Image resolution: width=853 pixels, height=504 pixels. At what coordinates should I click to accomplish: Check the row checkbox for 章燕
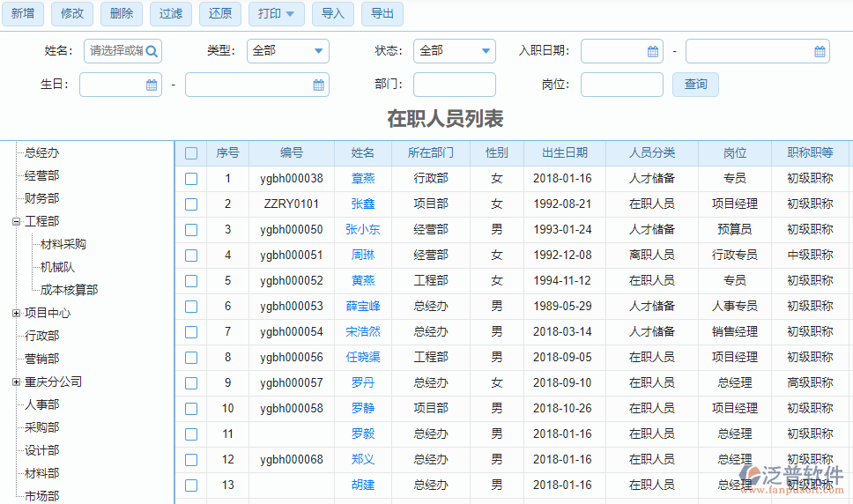(191, 179)
